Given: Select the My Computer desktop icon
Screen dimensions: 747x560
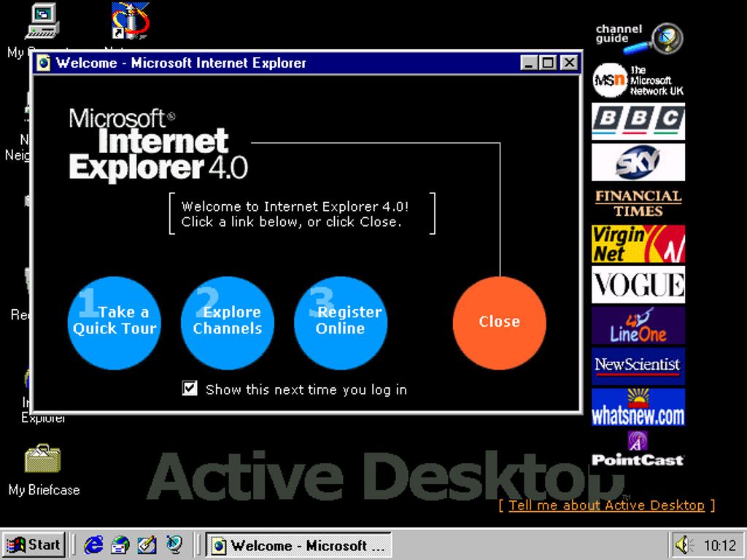Looking at the screenshot, I should tap(42, 21).
